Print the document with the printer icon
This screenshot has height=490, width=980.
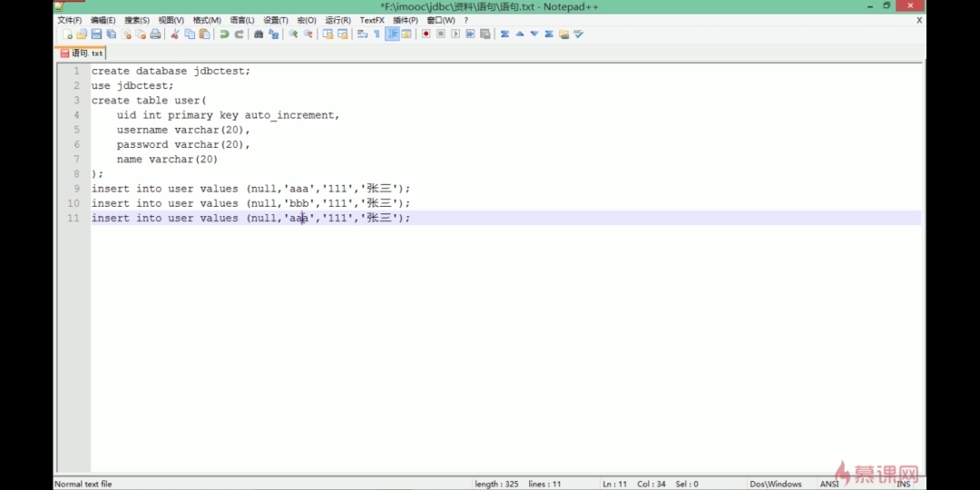coord(155,34)
